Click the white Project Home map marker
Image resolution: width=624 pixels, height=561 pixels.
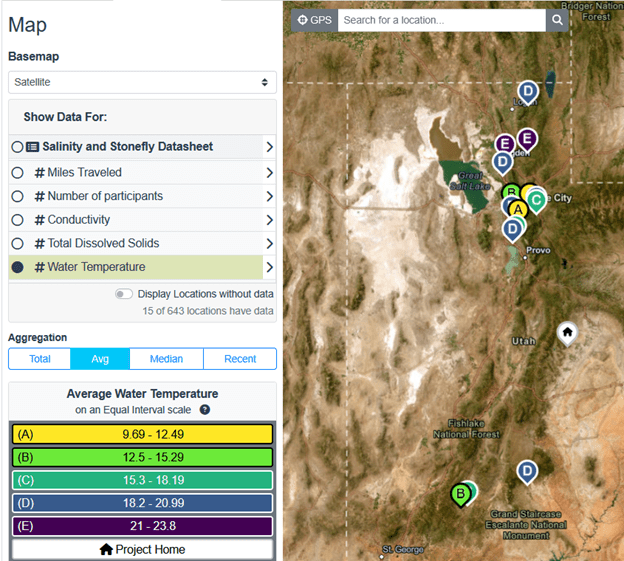[x=567, y=332]
